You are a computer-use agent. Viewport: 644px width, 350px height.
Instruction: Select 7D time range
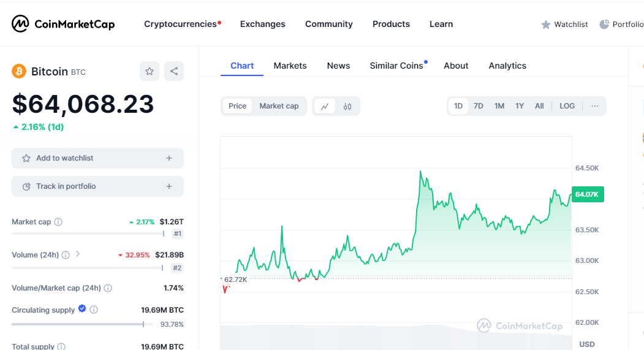point(479,106)
